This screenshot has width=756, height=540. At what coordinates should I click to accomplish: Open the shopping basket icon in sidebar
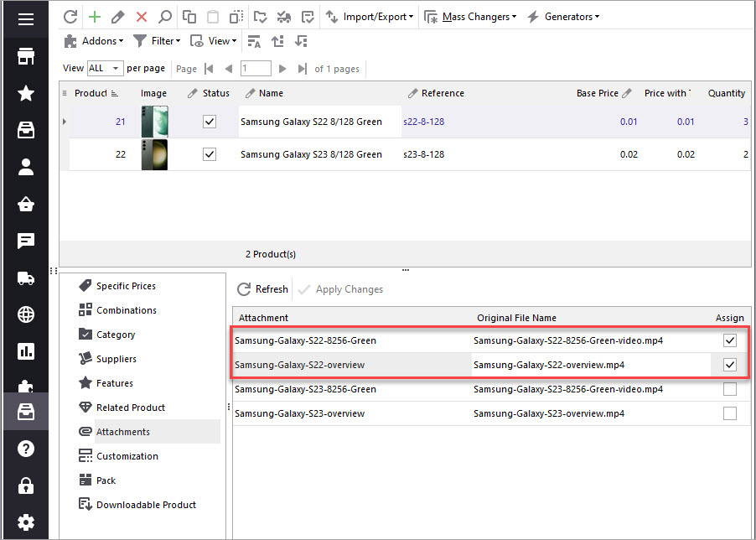25,204
